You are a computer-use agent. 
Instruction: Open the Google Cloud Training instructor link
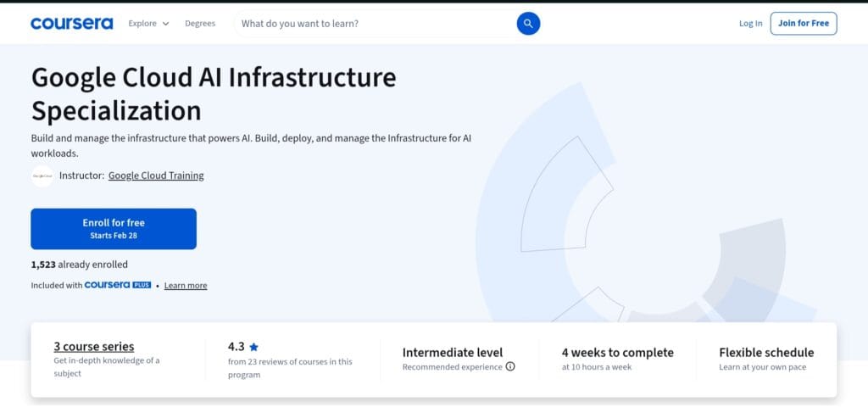(156, 176)
